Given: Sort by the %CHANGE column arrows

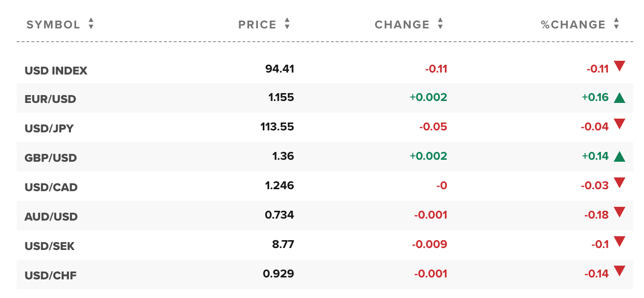Looking at the screenshot, I should [616, 24].
